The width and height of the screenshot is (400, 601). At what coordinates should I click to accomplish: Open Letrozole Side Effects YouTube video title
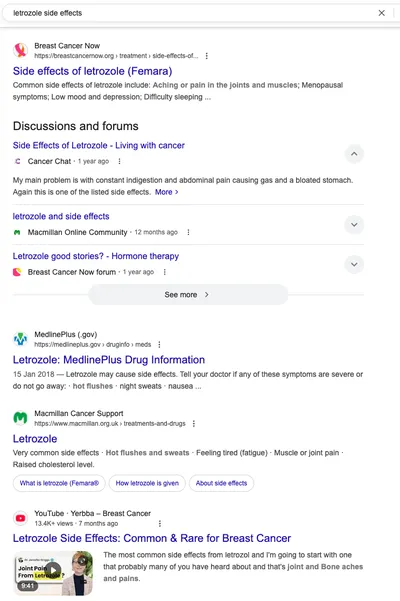tap(152, 538)
